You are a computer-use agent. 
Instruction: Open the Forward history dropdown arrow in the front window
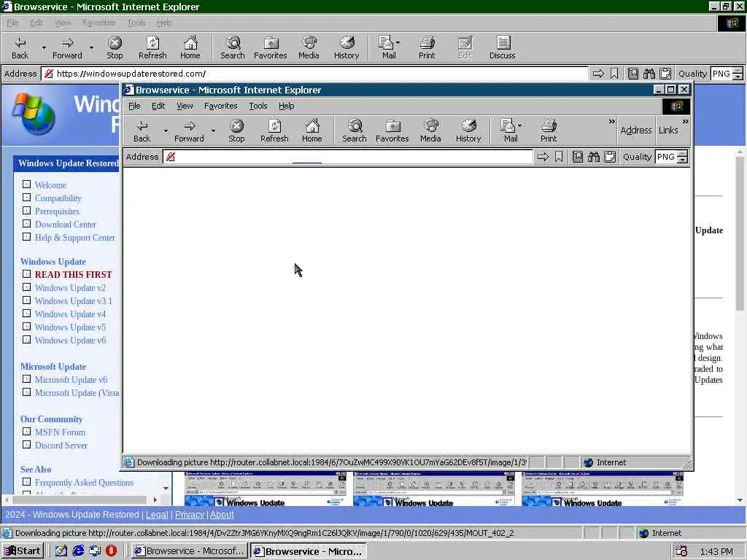click(213, 131)
